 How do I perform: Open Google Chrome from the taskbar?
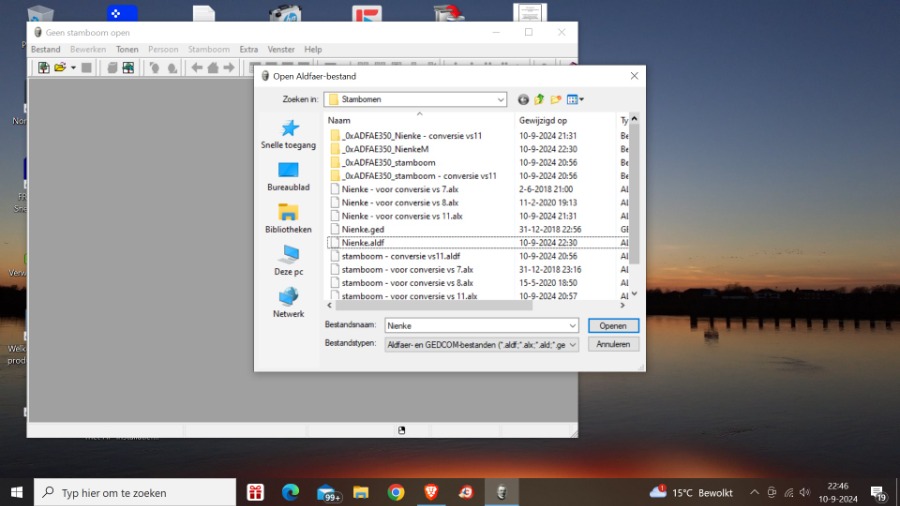[396, 492]
